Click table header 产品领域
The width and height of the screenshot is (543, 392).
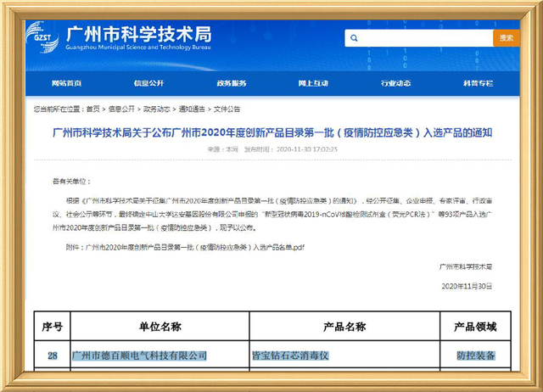coord(475,326)
